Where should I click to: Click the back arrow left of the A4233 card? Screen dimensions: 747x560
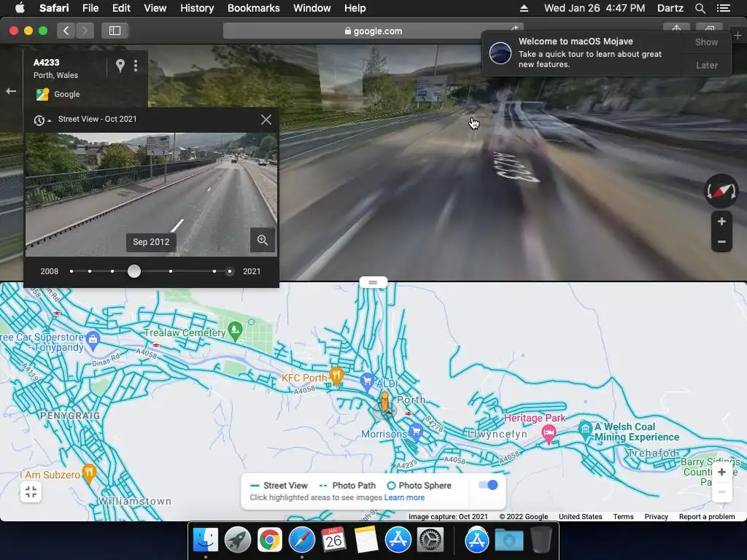tap(11, 91)
